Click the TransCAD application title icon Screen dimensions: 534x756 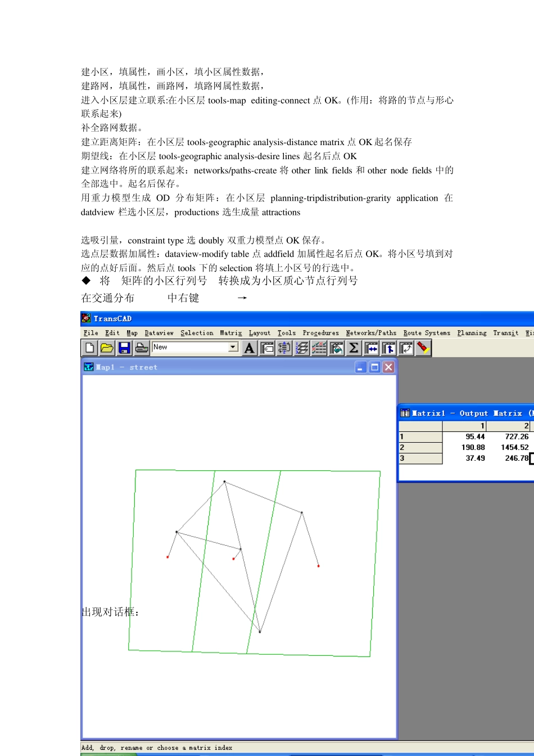86,318
